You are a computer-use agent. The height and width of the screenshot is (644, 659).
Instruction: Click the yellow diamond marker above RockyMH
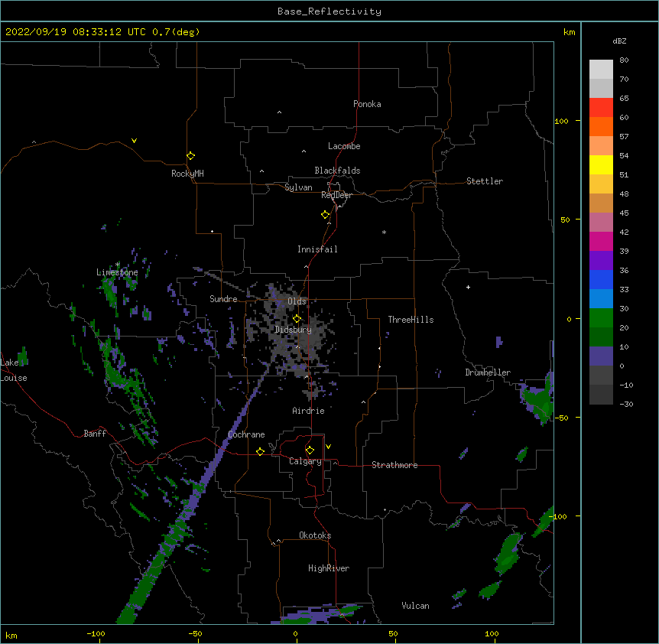190,155
